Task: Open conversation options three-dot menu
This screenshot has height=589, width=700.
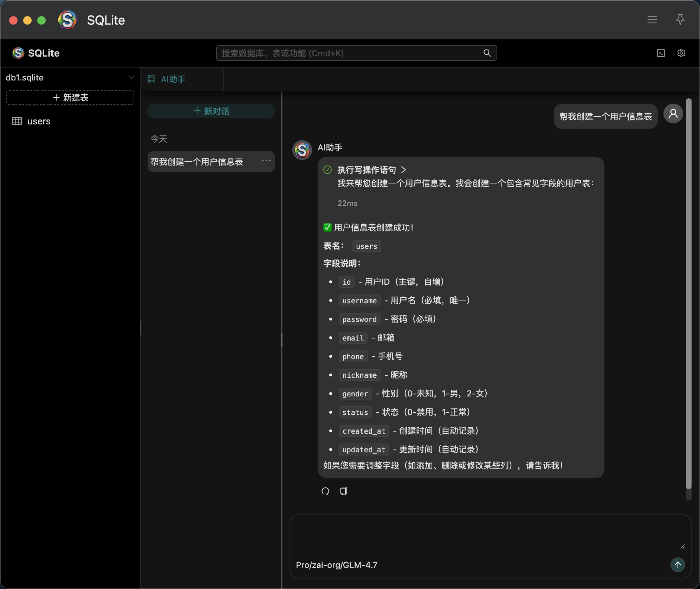Action: tap(266, 161)
